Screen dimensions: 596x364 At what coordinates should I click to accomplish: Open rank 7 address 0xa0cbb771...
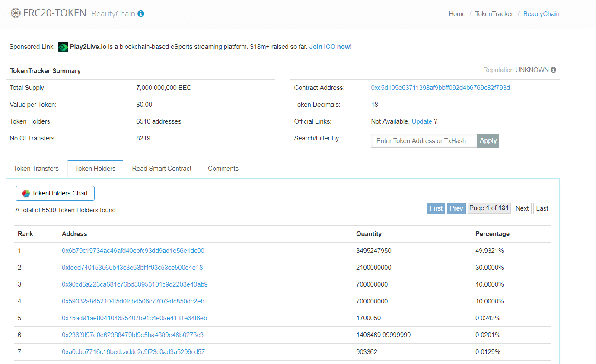133,352
